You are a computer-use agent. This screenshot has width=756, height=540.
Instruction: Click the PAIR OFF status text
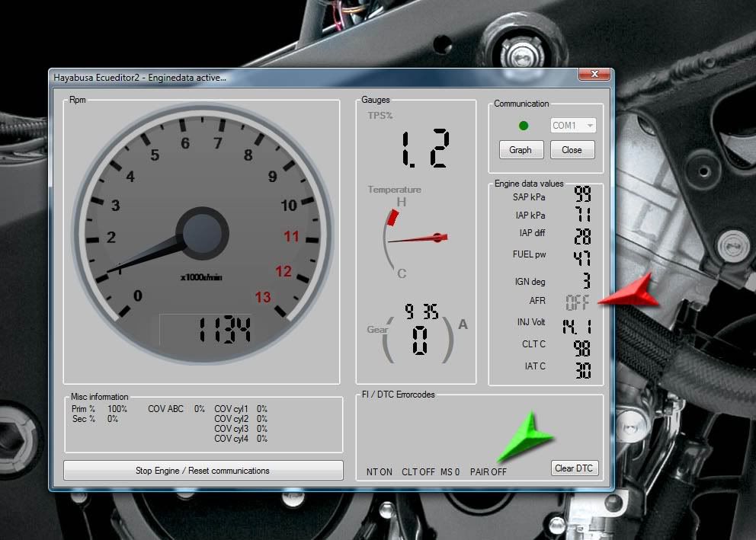pos(489,472)
